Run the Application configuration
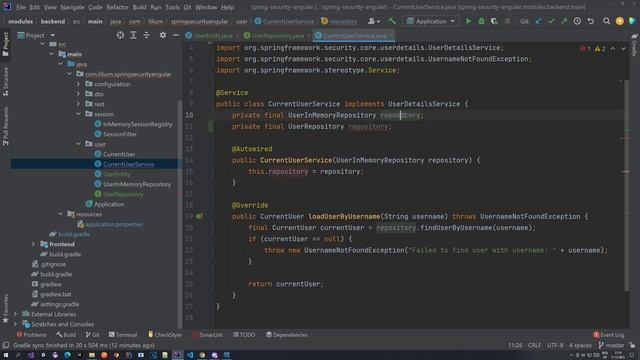This screenshot has height=360, width=640. click(468, 21)
